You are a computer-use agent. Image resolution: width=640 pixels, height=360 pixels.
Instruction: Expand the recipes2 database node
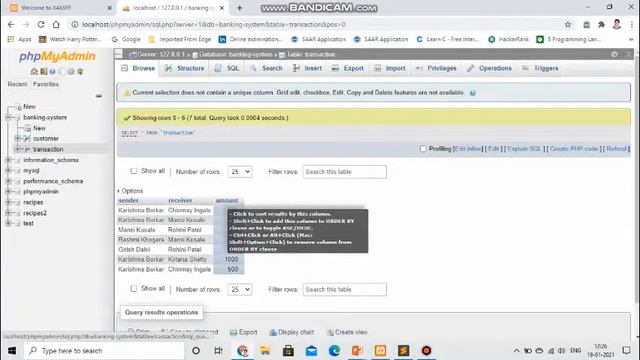[x=8, y=213]
